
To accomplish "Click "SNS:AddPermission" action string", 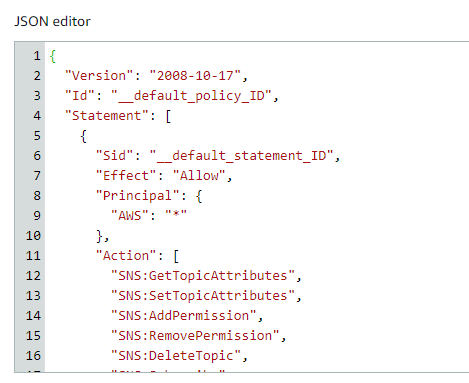I will click(x=184, y=316).
